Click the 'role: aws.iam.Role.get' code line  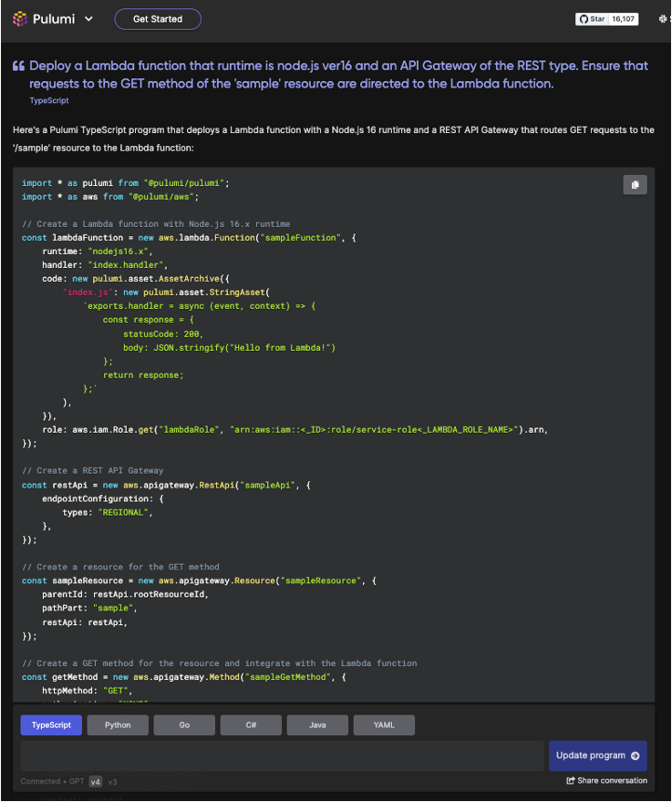pyautogui.click(x=295, y=430)
